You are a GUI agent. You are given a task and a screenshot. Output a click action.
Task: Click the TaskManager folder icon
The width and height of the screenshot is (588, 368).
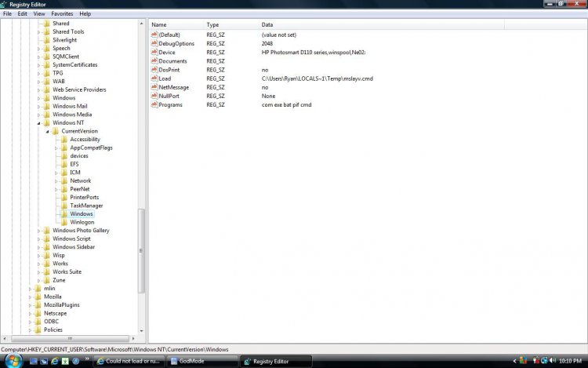(x=64, y=206)
